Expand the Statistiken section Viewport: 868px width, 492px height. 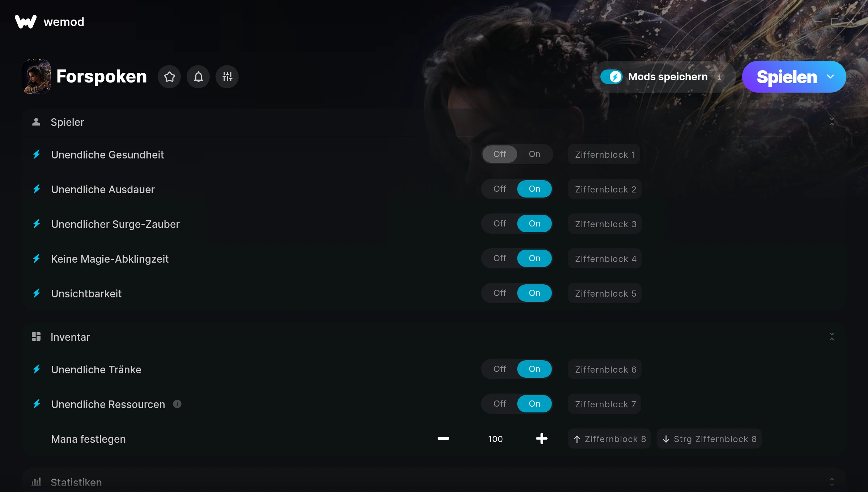pos(832,482)
